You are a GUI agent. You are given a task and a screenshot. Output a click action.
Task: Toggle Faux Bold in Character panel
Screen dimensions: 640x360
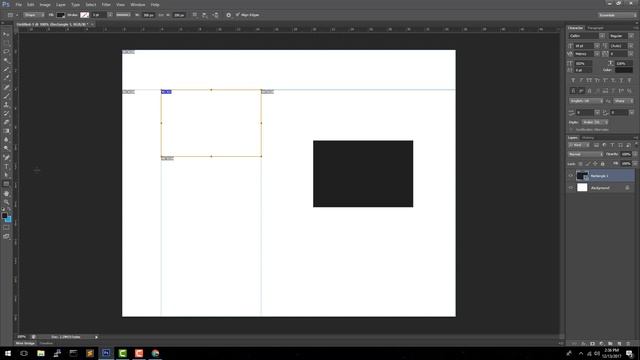pyautogui.click(x=573, y=80)
